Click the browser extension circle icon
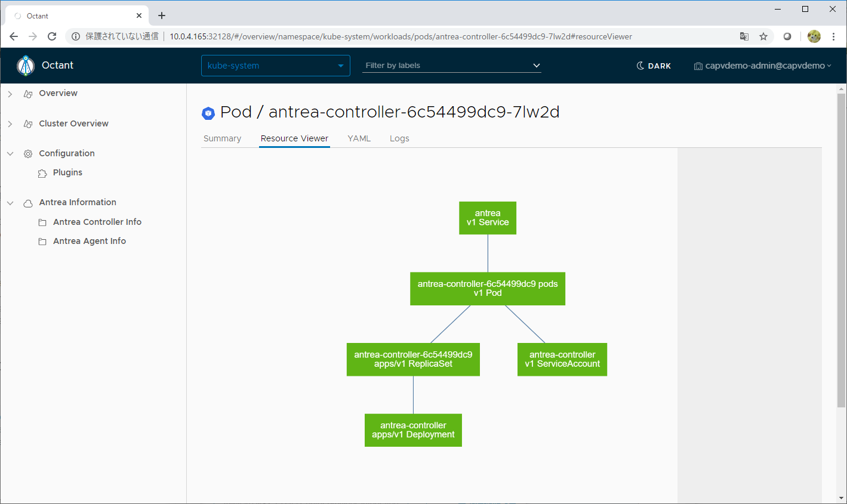Image resolution: width=847 pixels, height=504 pixels. pos(787,36)
